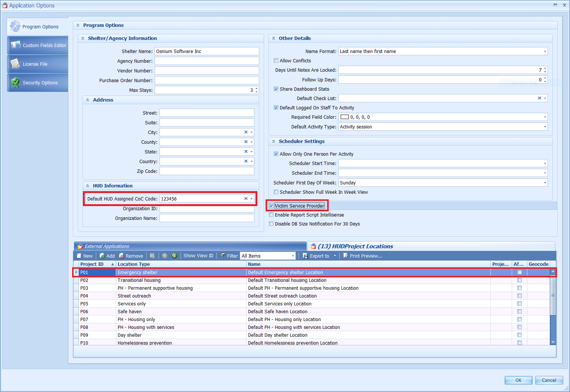
Task: Clear Default Check List X icon
Action: point(539,98)
